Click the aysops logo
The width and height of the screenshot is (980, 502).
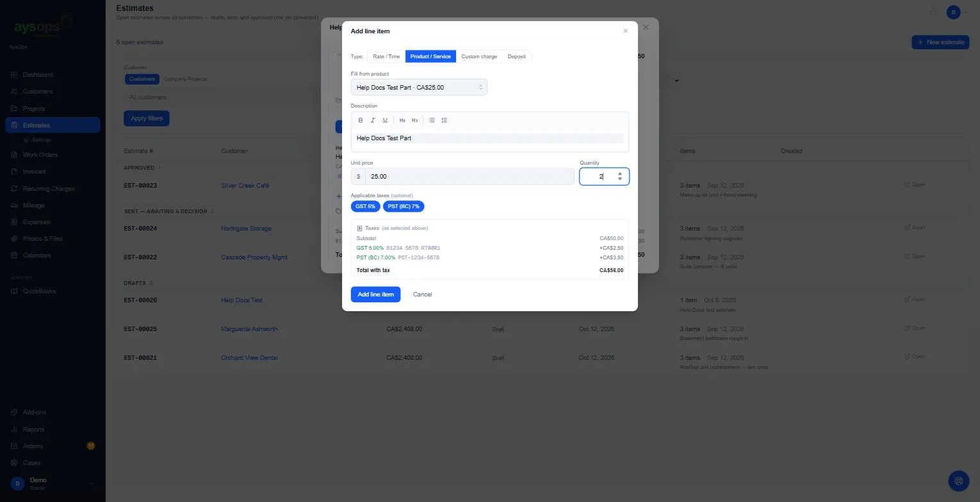point(42,28)
